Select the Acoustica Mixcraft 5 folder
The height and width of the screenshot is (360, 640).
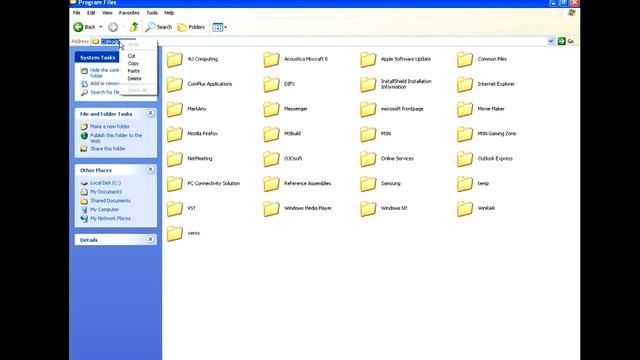296,59
